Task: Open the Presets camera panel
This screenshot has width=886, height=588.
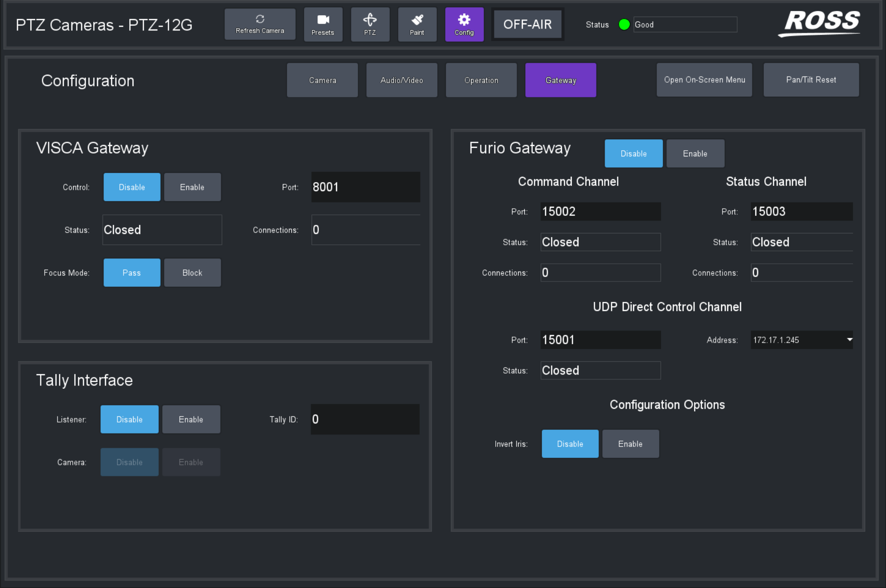Action: click(323, 24)
